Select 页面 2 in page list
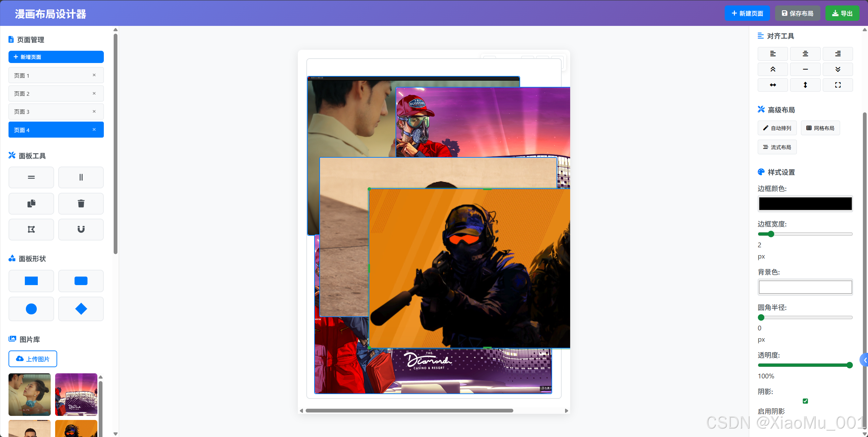This screenshot has width=868, height=437. click(x=56, y=93)
